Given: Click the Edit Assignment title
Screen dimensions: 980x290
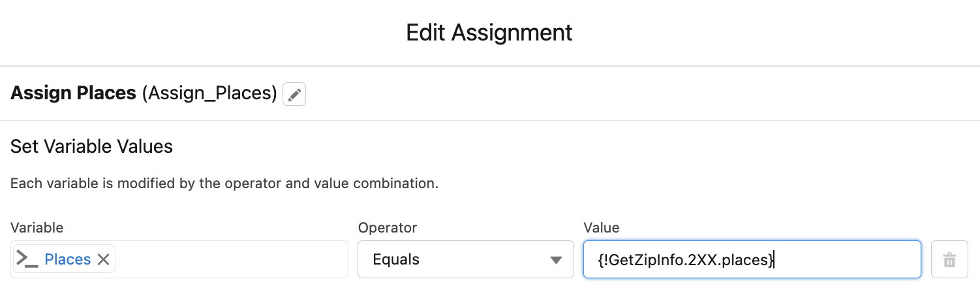Looking at the screenshot, I should (489, 33).
